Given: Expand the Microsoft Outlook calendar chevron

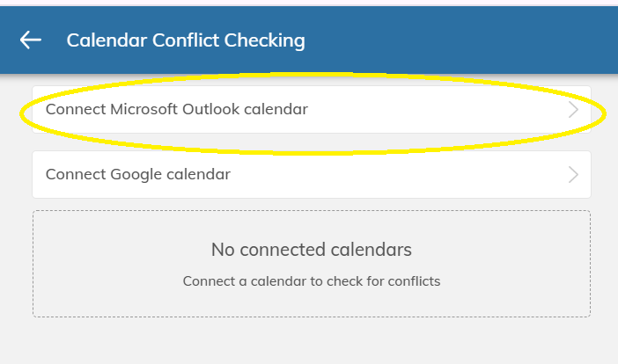Looking at the screenshot, I should [573, 110].
